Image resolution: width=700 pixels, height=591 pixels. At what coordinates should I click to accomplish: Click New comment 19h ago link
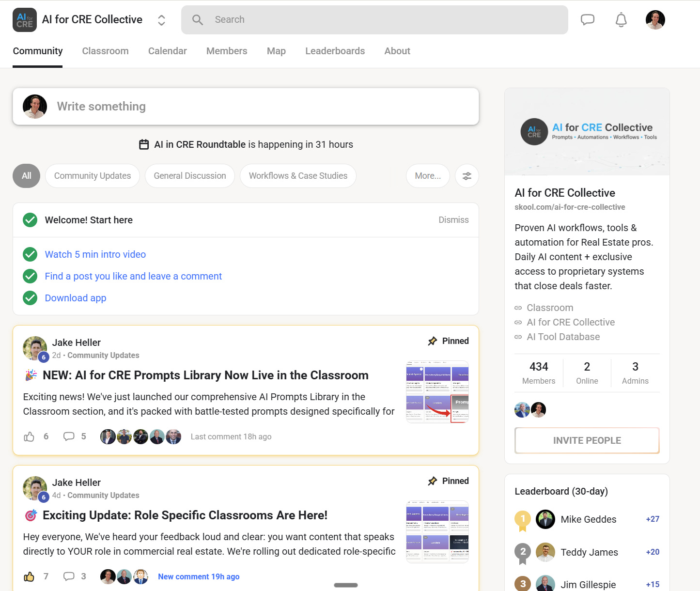(x=199, y=576)
